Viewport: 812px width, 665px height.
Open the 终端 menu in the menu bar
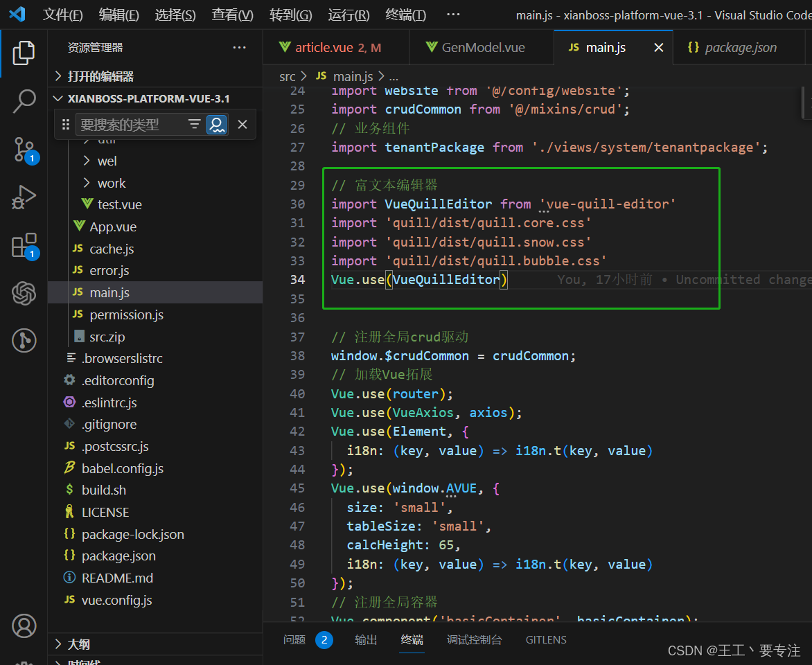[x=405, y=15]
